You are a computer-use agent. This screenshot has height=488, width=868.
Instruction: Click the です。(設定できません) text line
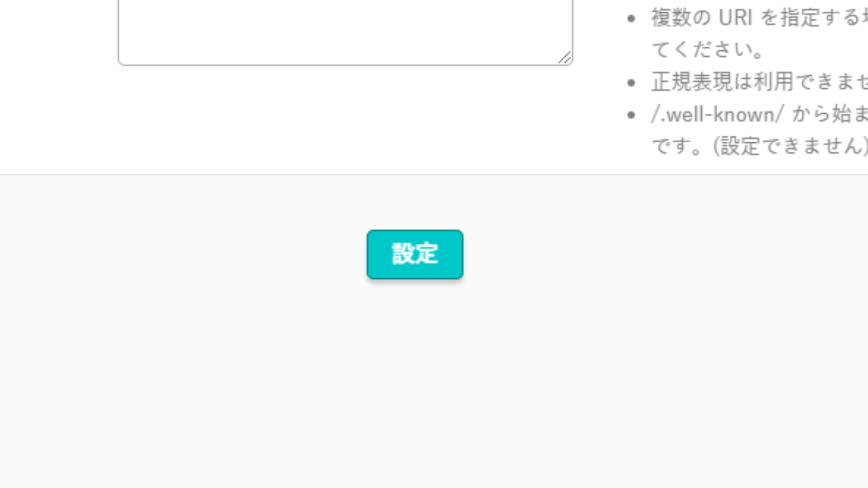(x=759, y=146)
